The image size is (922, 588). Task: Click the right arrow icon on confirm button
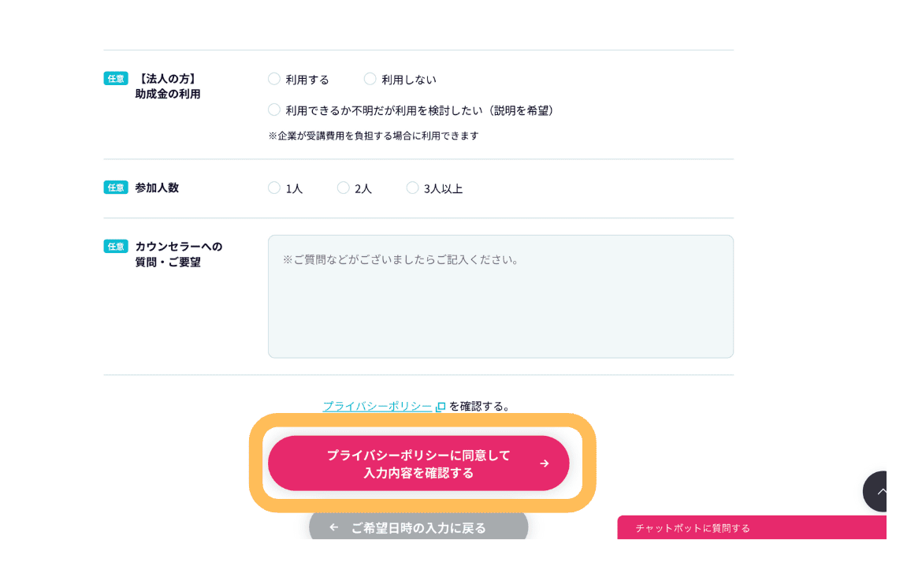544,463
